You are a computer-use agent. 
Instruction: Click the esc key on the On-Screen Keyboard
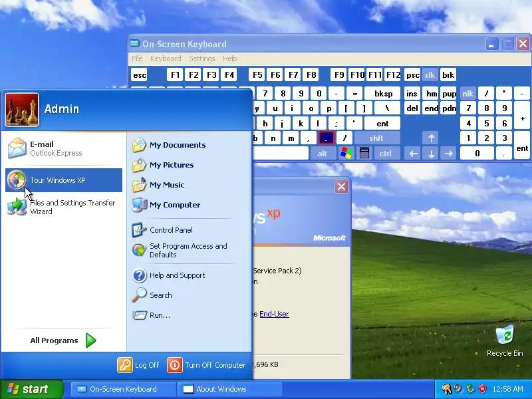[140, 75]
